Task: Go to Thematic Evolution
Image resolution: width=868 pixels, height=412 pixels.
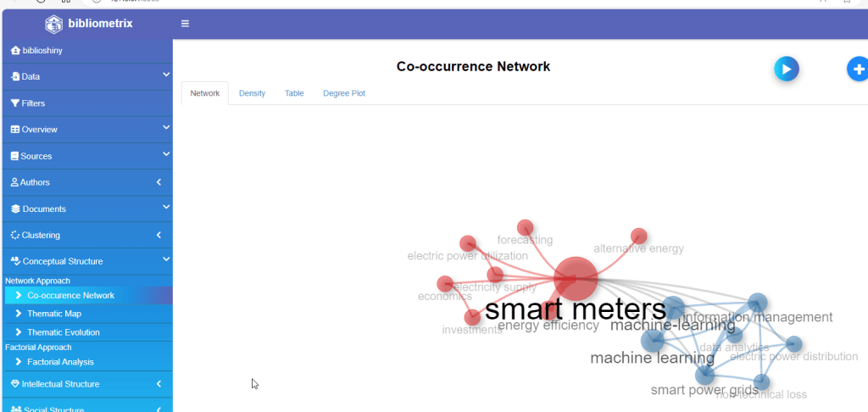Action: (63, 332)
